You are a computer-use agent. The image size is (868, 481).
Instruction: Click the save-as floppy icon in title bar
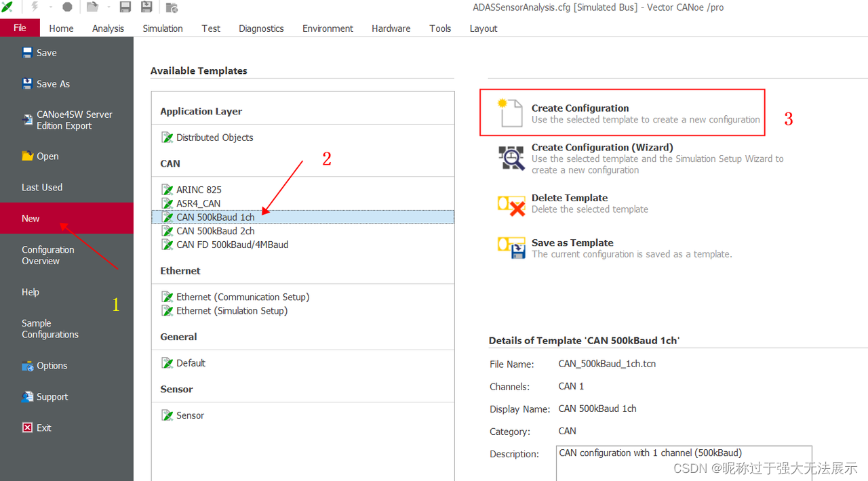(x=146, y=7)
